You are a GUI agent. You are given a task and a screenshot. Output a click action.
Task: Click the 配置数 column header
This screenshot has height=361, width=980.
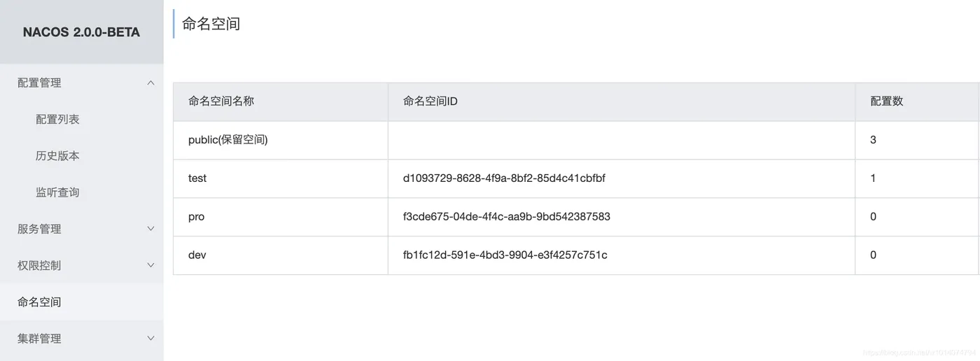pos(887,101)
